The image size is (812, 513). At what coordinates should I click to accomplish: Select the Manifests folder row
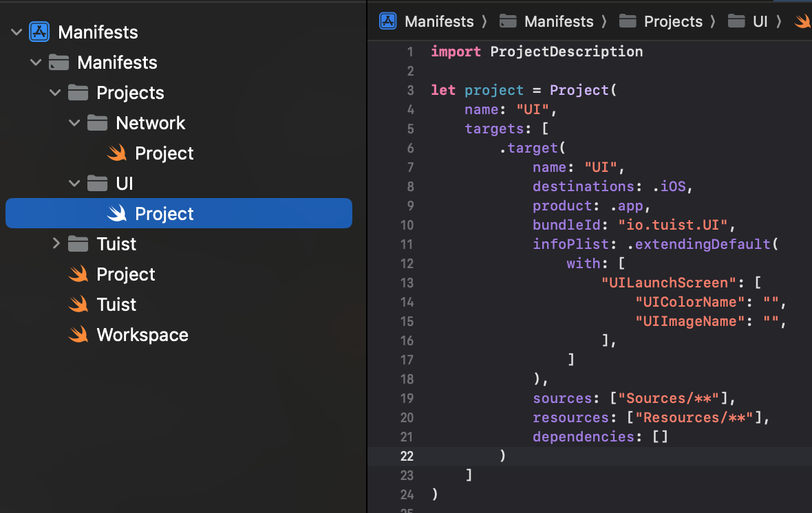click(x=179, y=63)
